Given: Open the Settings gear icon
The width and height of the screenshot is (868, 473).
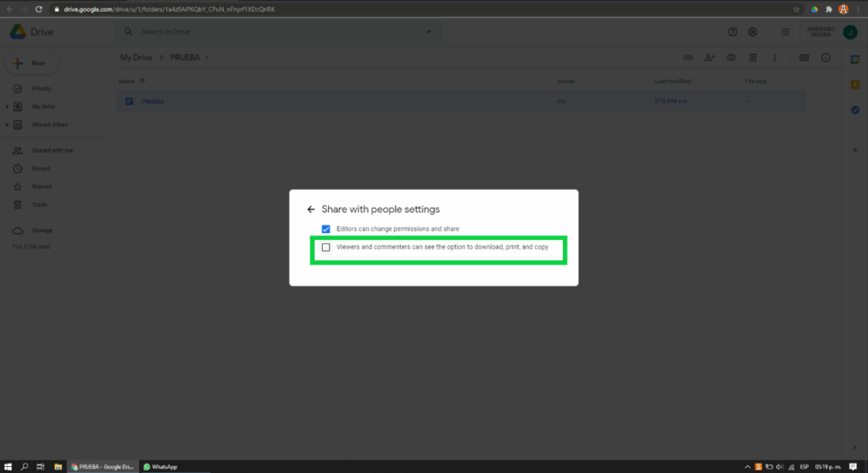Looking at the screenshot, I should [x=753, y=32].
